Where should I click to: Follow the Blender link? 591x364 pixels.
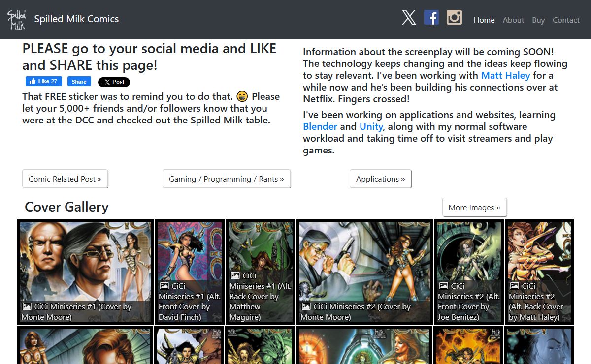point(320,126)
